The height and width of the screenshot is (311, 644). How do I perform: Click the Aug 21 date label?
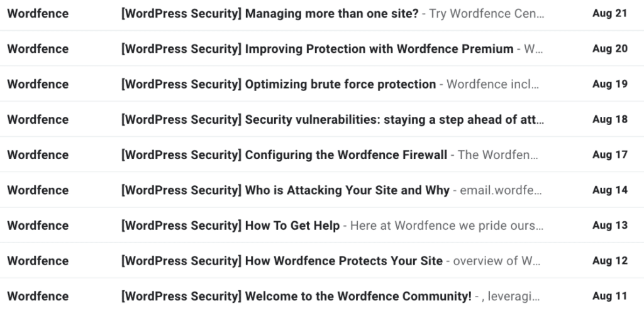(x=609, y=14)
